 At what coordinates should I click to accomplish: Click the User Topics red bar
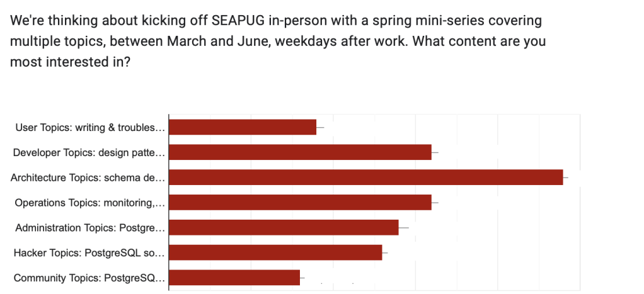click(243, 127)
